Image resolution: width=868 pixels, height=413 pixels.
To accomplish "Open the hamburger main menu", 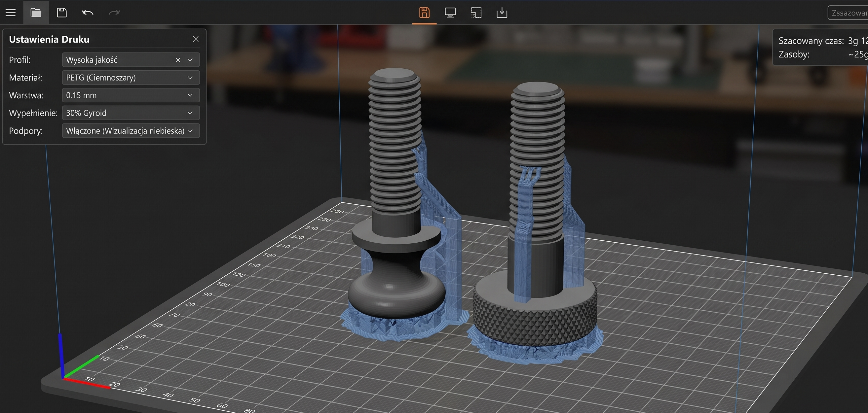I will point(11,13).
